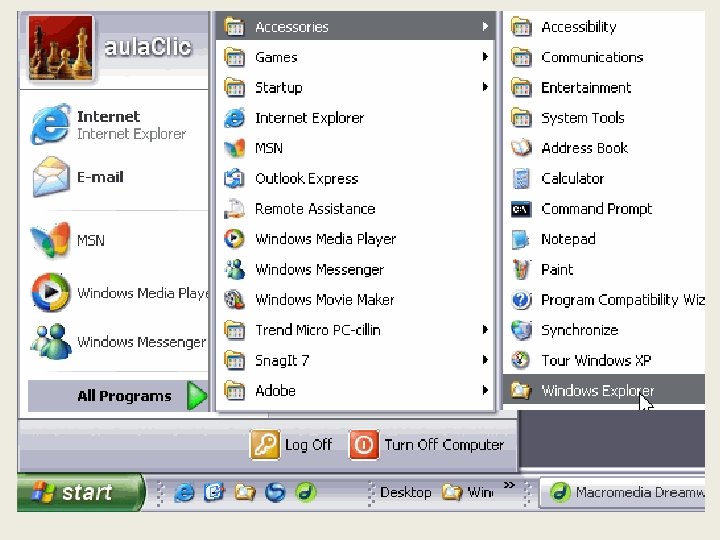720x540 pixels.
Task: Click the Tour Windows XP icon
Action: (x=521, y=360)
